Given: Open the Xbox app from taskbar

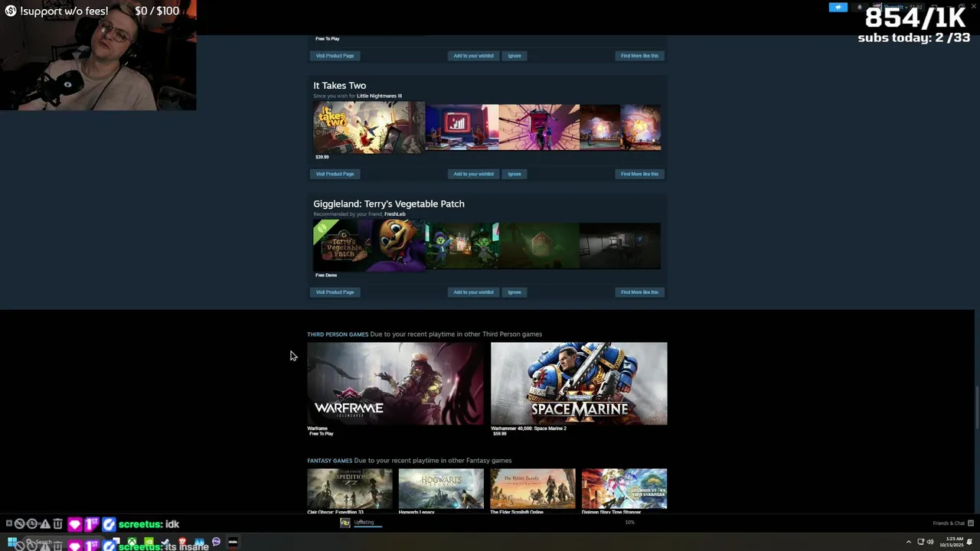Looking at the screenshot, I should pyautogui.click(x=132, y=543).
